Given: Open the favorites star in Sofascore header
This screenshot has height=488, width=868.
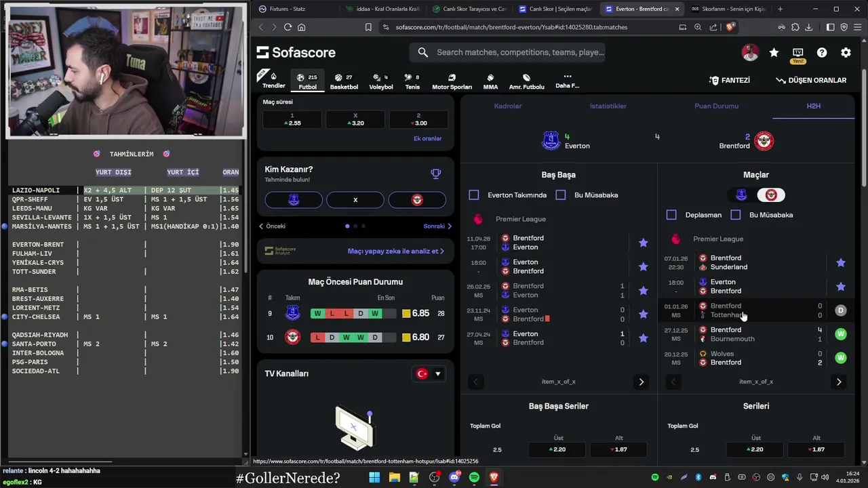Looking at the screenshot, I should 774,53.
